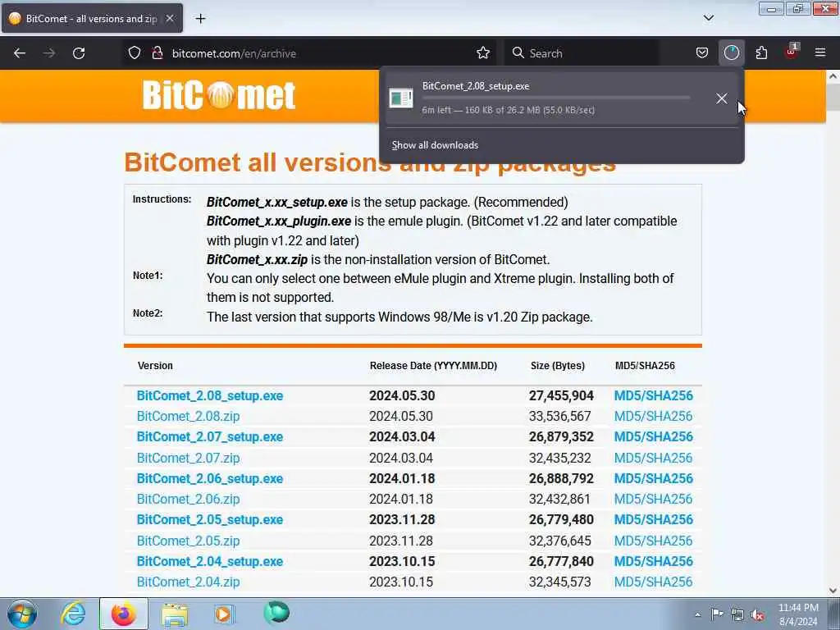View site security lock information
This screenshot has height=630, width=840.
tap(157, 53)
